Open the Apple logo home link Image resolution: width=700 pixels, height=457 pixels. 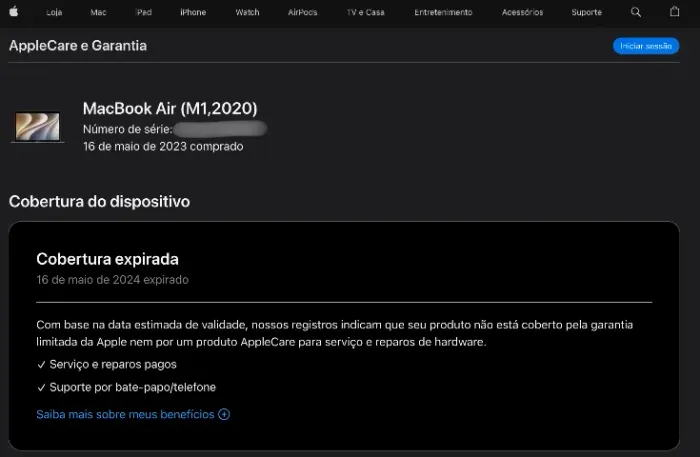(14, 12)
